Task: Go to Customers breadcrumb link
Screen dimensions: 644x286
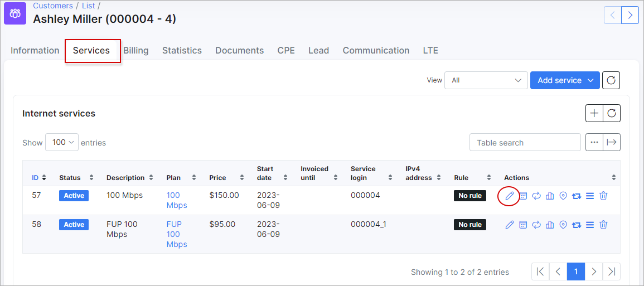Action: [53, 6]
